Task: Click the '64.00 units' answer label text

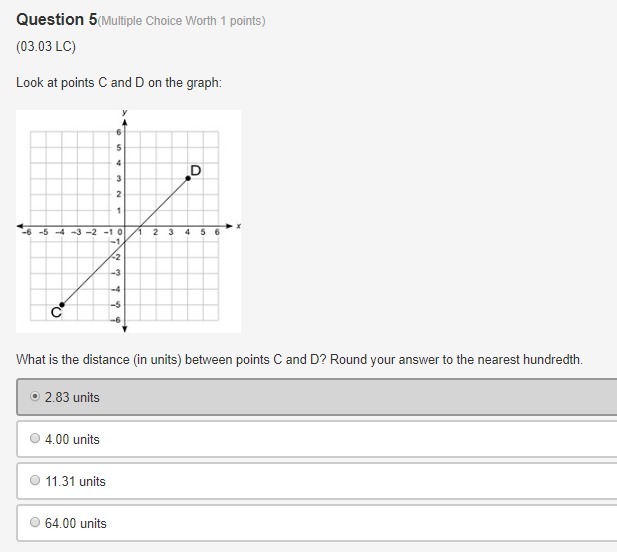Action: pyautogui.click(x=76, y=523)
